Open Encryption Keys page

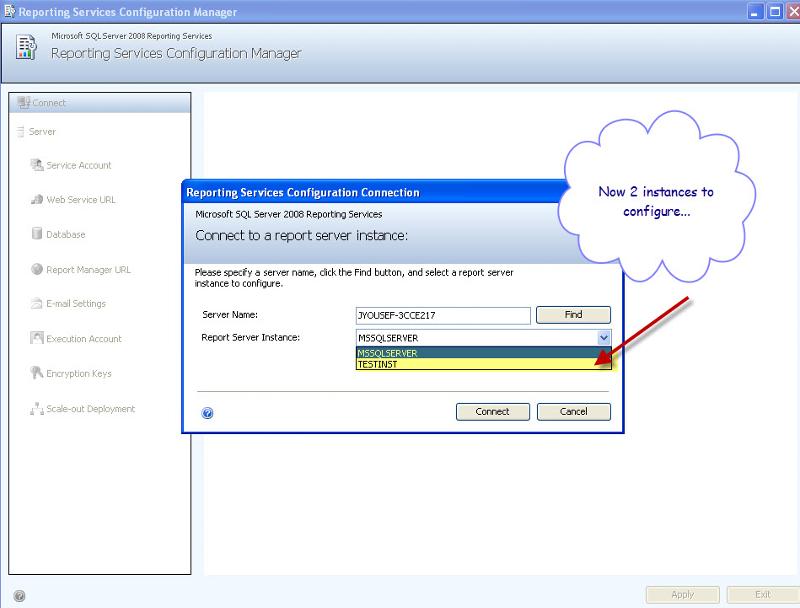[x=79, y=374]
